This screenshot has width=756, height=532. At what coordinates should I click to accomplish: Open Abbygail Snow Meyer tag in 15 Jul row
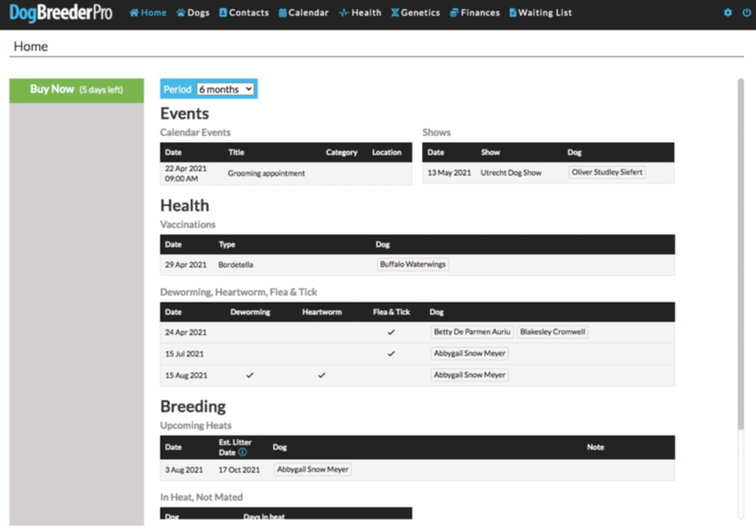469,353
